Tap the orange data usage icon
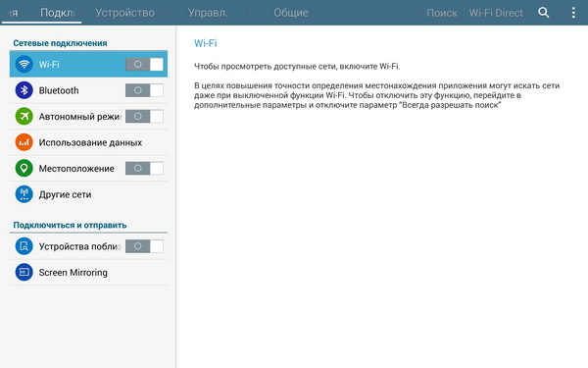 [24, 142]
